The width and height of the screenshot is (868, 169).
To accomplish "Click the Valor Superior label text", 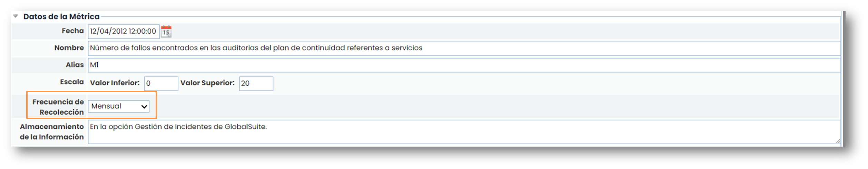I will coord(207,83).
